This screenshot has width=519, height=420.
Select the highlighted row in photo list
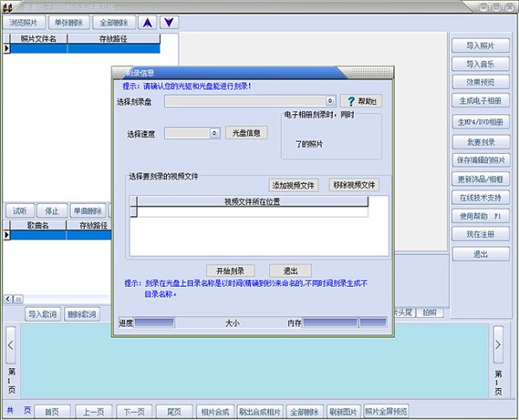click(85, 48)
